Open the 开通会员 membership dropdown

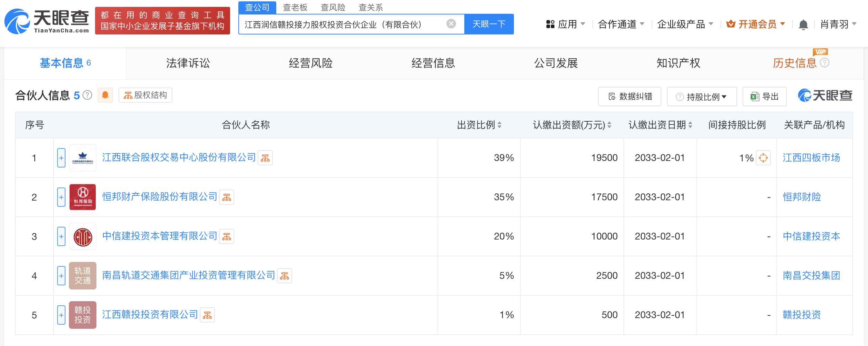pyautogui.click(x=756, y=24)
